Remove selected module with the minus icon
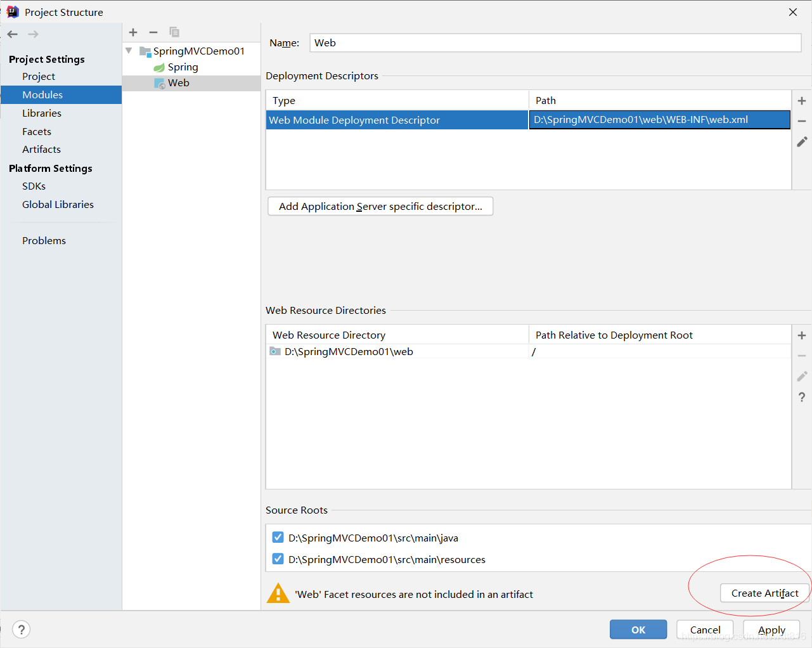The width and height of the screenshot is (812, 648). pos(153,32)
